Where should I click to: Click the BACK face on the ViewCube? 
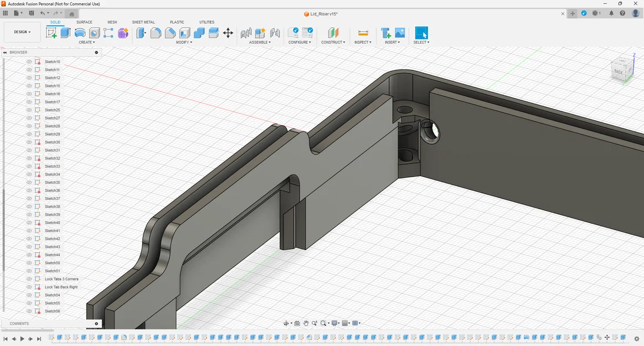pyautogui.click(x=619, y=71)
